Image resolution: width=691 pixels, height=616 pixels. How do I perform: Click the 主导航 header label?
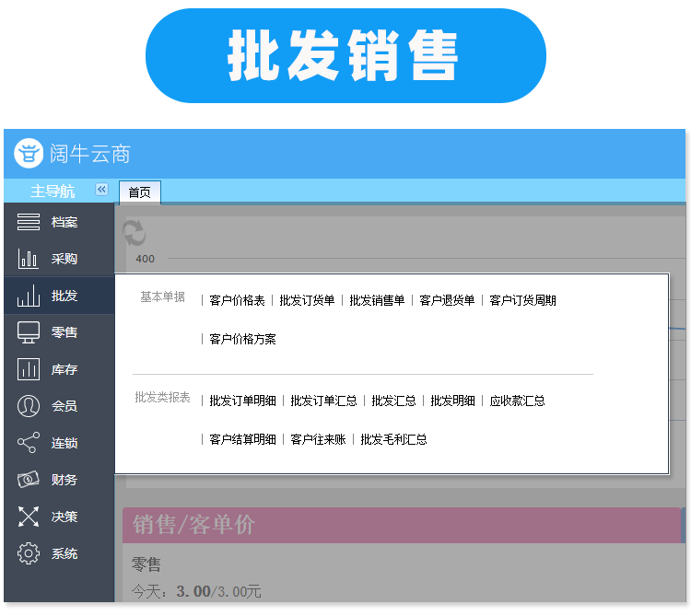[x=53, y=192]
